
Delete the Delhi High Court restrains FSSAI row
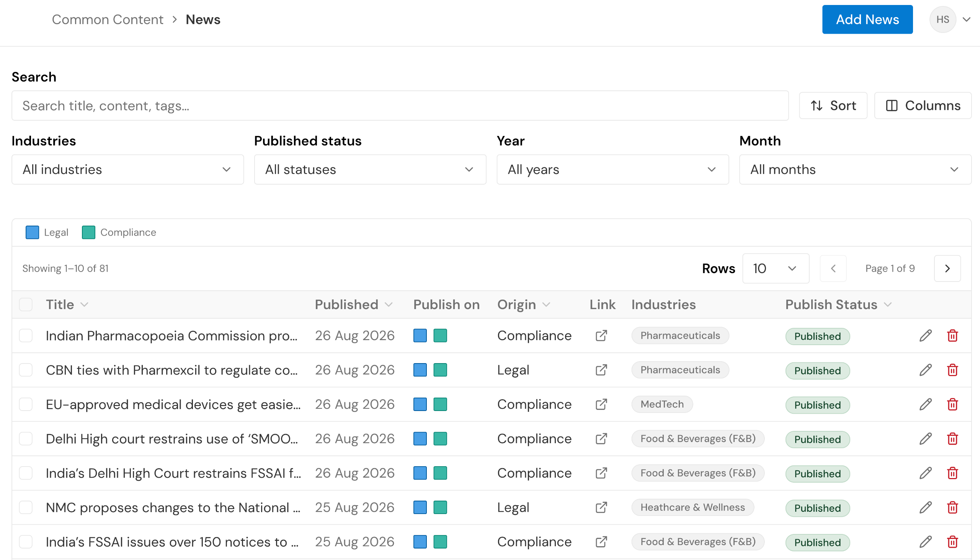click(952, 473)
